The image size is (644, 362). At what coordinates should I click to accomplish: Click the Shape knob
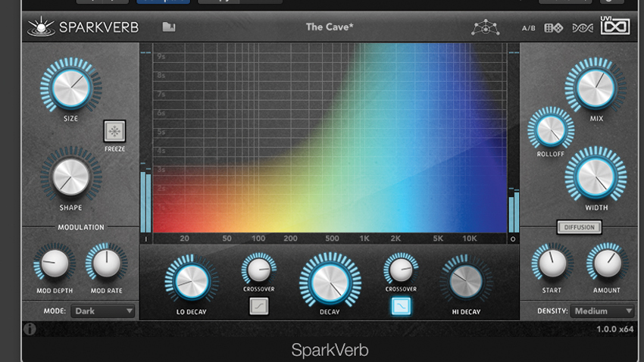[70, 176]
